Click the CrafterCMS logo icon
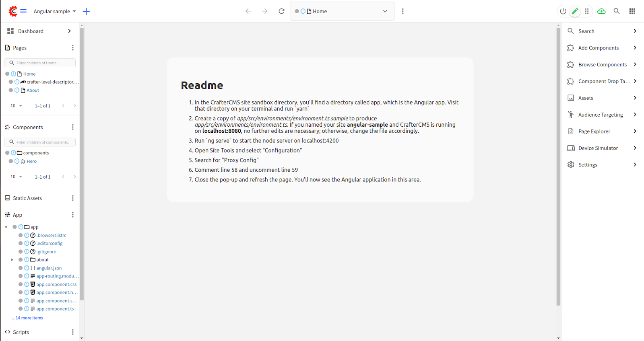644x341 pixels. [13, 11]
